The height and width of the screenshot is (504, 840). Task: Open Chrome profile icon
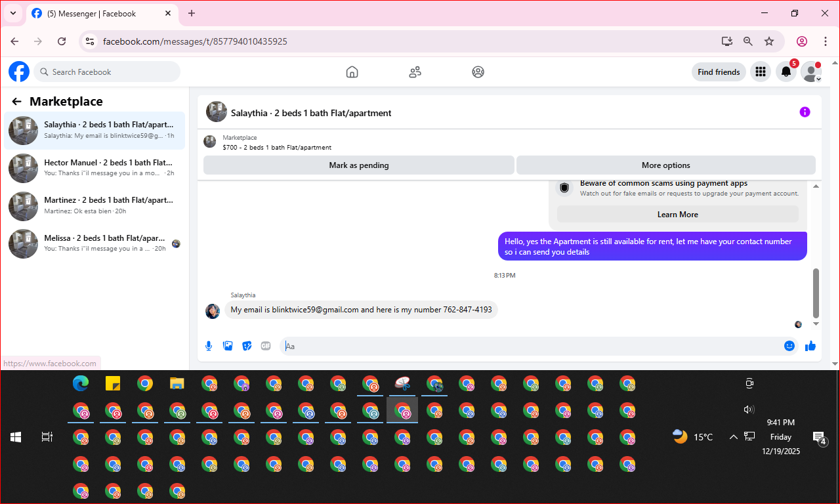point(802,41)
